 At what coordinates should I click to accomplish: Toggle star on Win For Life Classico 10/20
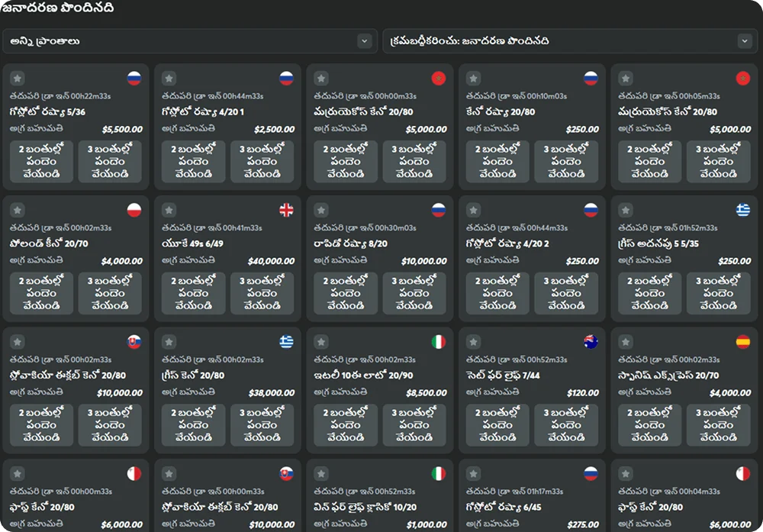point(321,473)
